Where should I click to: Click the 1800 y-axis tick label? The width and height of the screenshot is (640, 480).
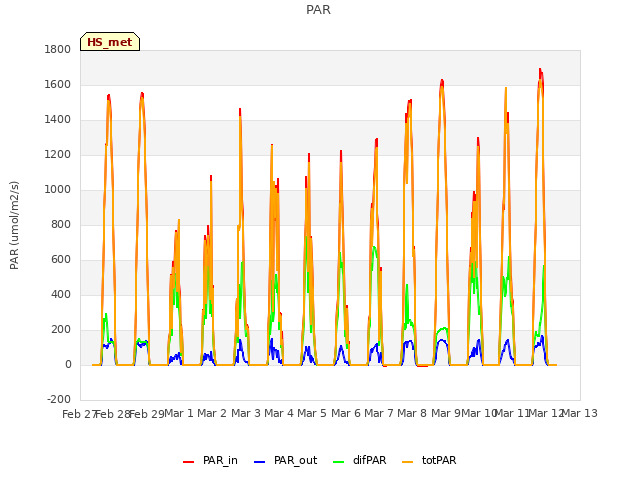tap(58, 49)
